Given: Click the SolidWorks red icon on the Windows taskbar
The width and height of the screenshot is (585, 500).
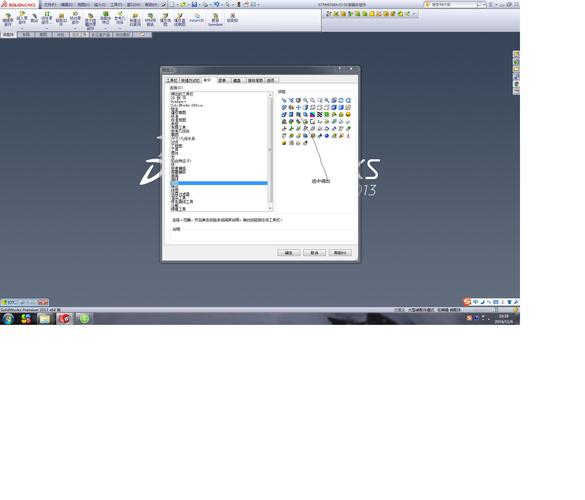Looking at the screenshot, I should [65, 318].
